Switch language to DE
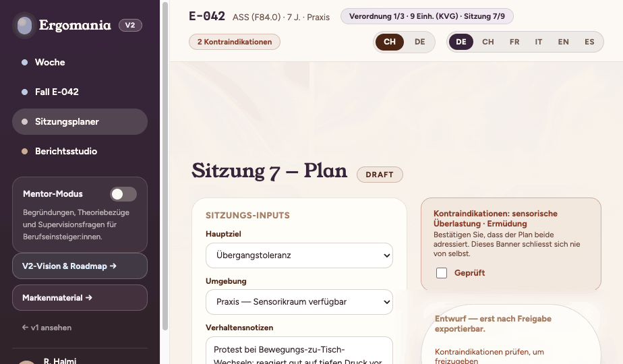623x364 pixels. (x=461, y=42)
